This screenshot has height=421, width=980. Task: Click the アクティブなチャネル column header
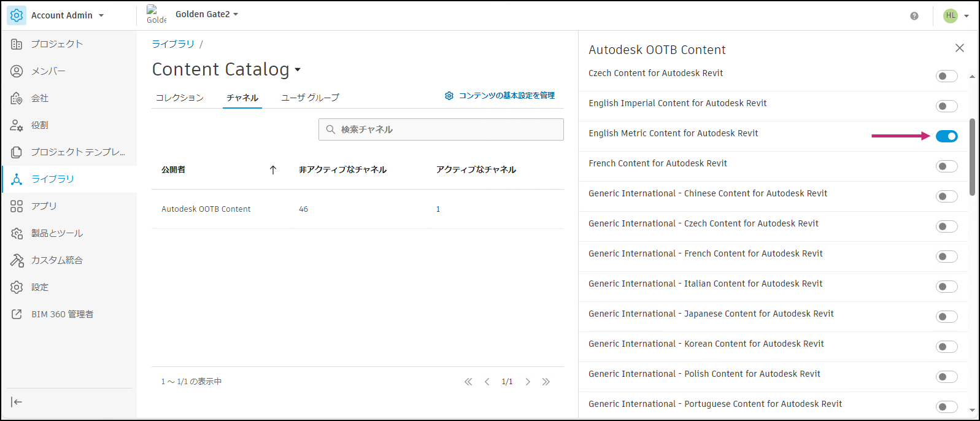click(x=476, y=170)
